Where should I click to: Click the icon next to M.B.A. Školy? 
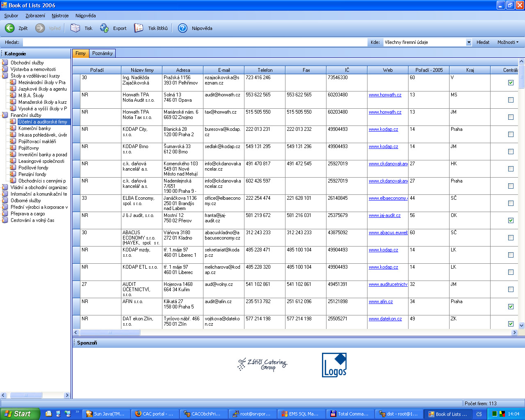point(13,96)
